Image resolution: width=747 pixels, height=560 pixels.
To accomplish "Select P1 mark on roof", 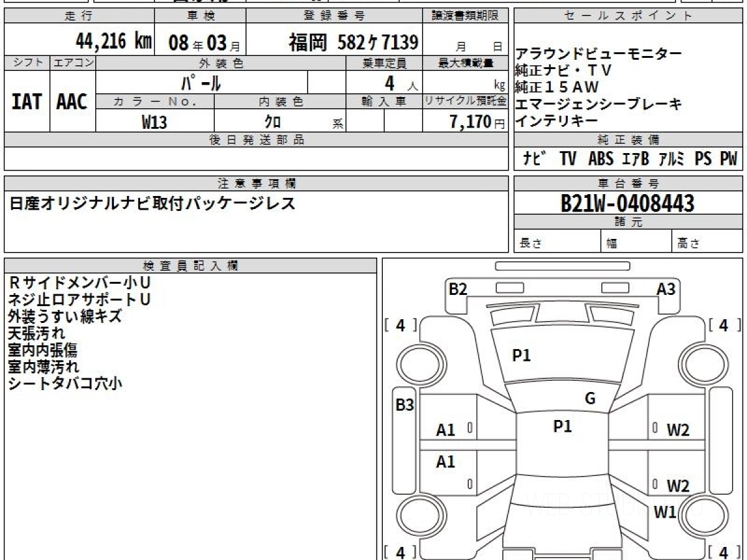I will point(562,426).
